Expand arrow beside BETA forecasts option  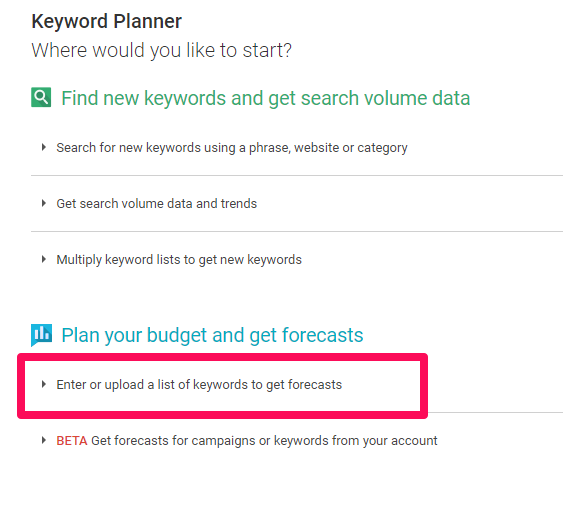tap(44, 440)
